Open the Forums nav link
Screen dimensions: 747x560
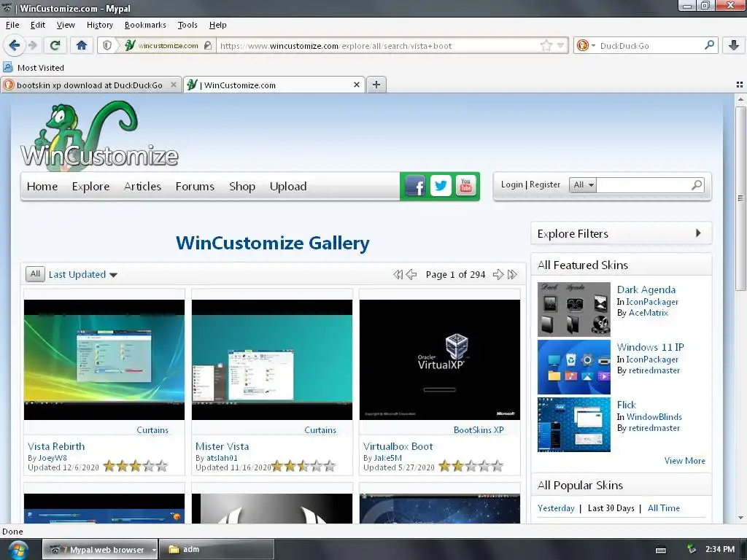pos(195,186)
